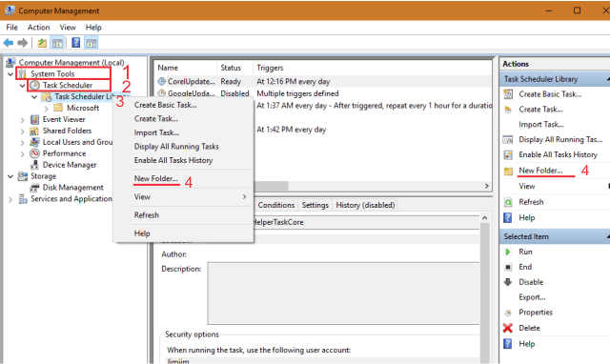
Task: Collapse the Task Scheduler Library actions header
Action: (608, 79)
